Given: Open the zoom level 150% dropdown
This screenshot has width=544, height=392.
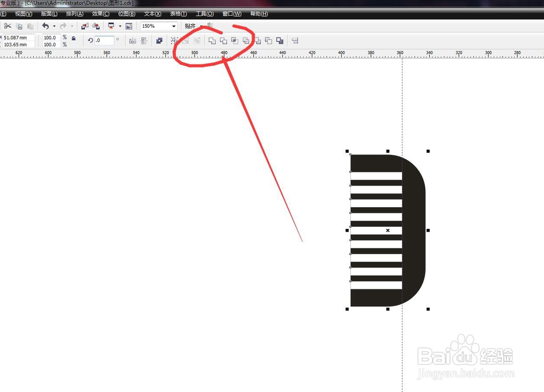Looking at the screenshot, I should click(174, 26).
